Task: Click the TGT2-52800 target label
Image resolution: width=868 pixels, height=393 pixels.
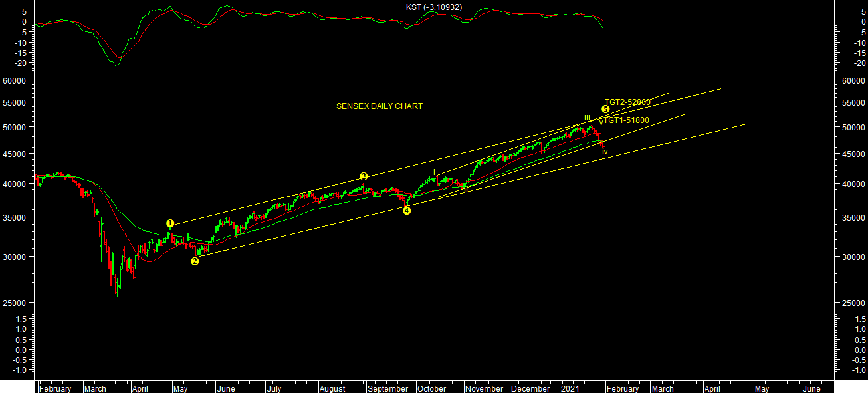Action: pyautogui.click(x=628, y=102)
